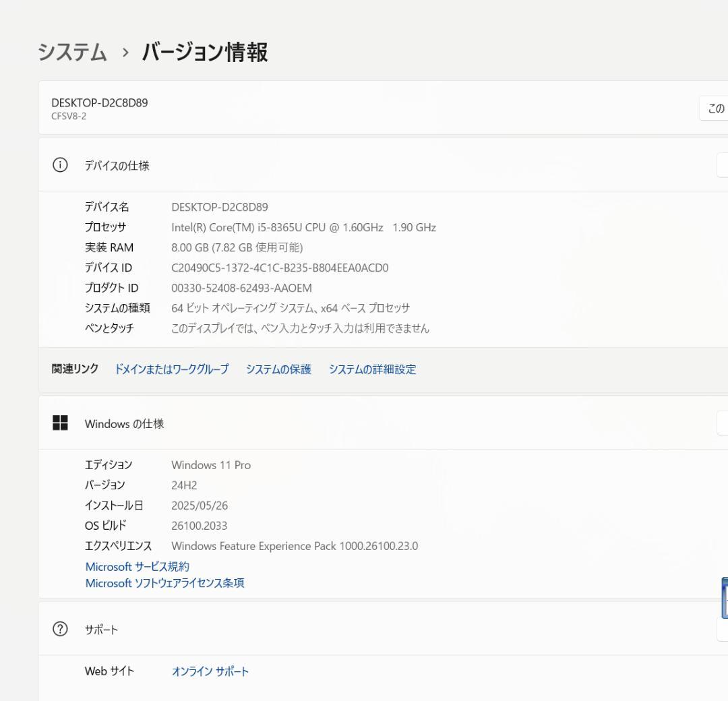
Task: Click the システム breadcrumb link
Action: tap(72, 52)
